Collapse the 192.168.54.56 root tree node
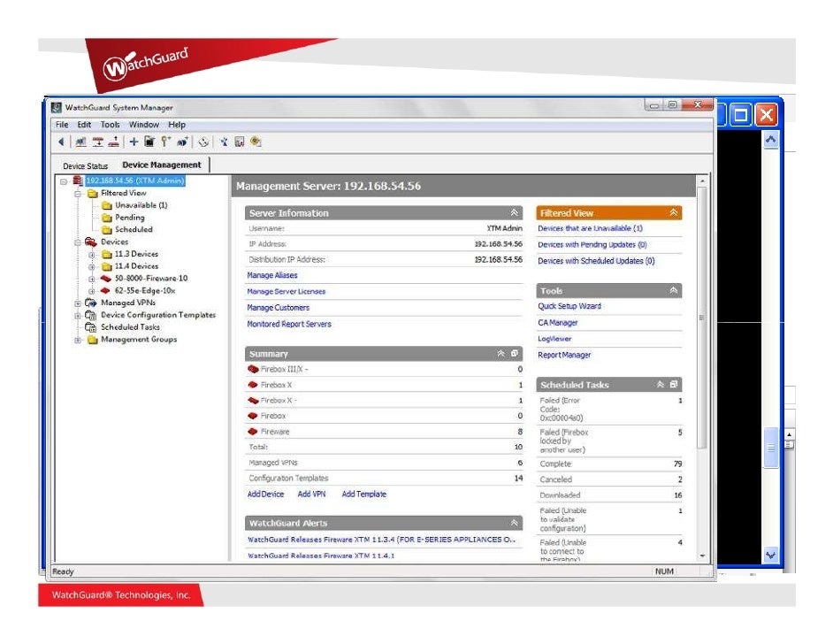This screenshot has width=833, height=644. (x=63, y=181)
